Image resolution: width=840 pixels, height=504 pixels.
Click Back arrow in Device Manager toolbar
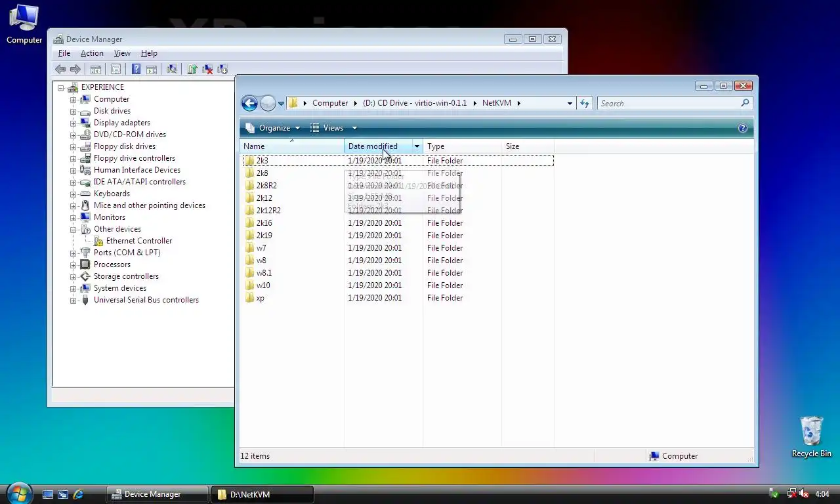click(60, 69)
